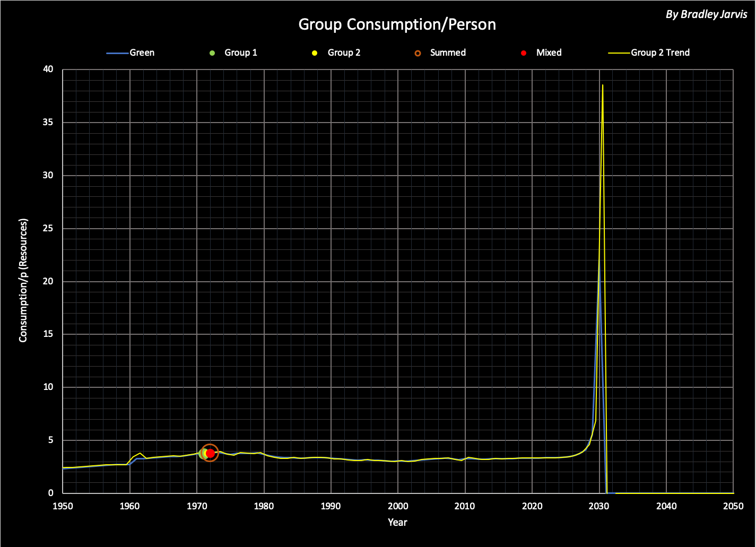
Task: Click the green Group 1 legend dot
Action: point(213,53)
